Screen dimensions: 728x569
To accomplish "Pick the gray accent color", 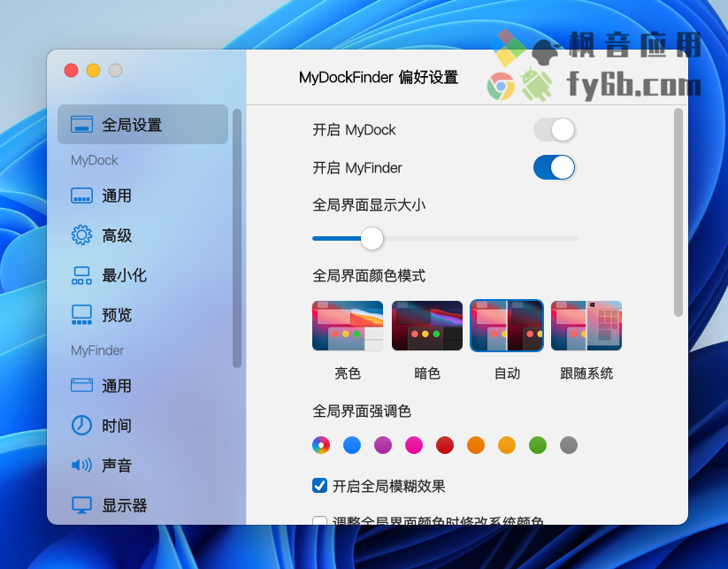I will click(x=569, y=445).
